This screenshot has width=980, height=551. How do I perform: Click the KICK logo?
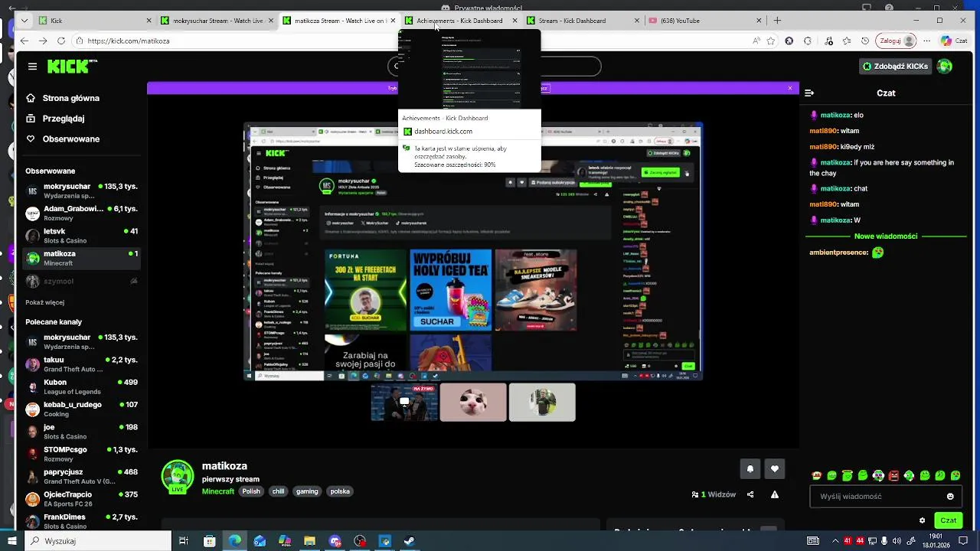pyautogui.click(x=72, y=67)
